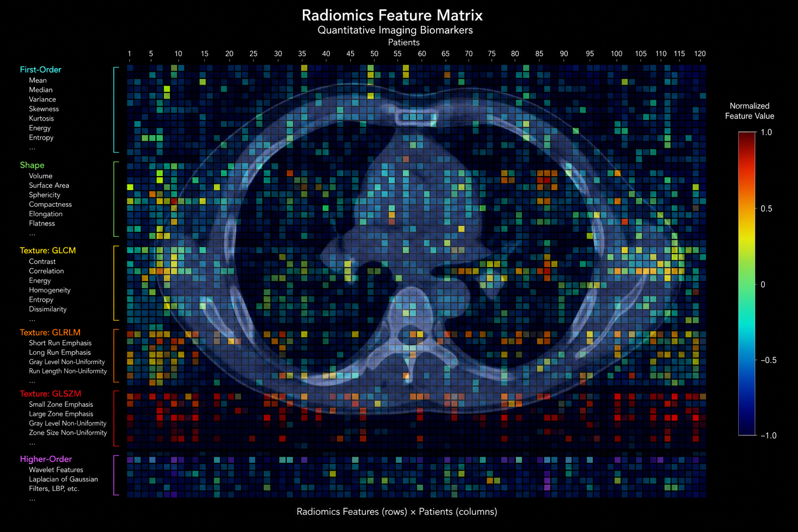Click the Compactness label
Viewport: 798px width, 532px height.
50,205
